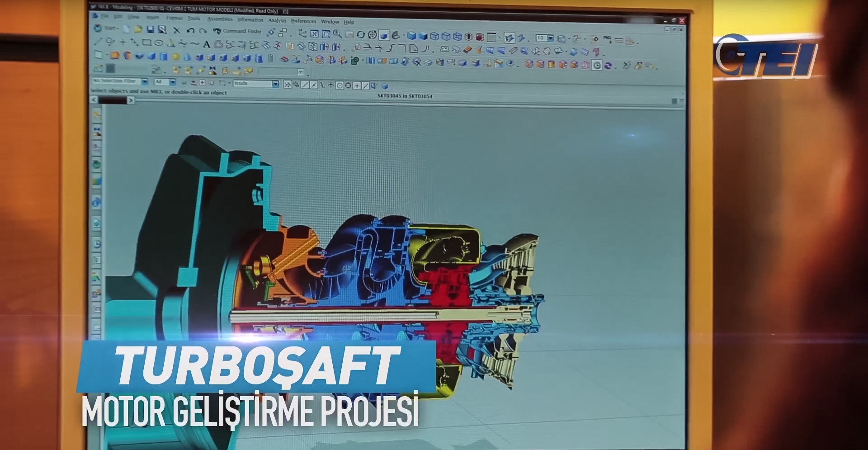Click the Delete X icon
This screenshot has width=868, height=450.
(176, 30)
